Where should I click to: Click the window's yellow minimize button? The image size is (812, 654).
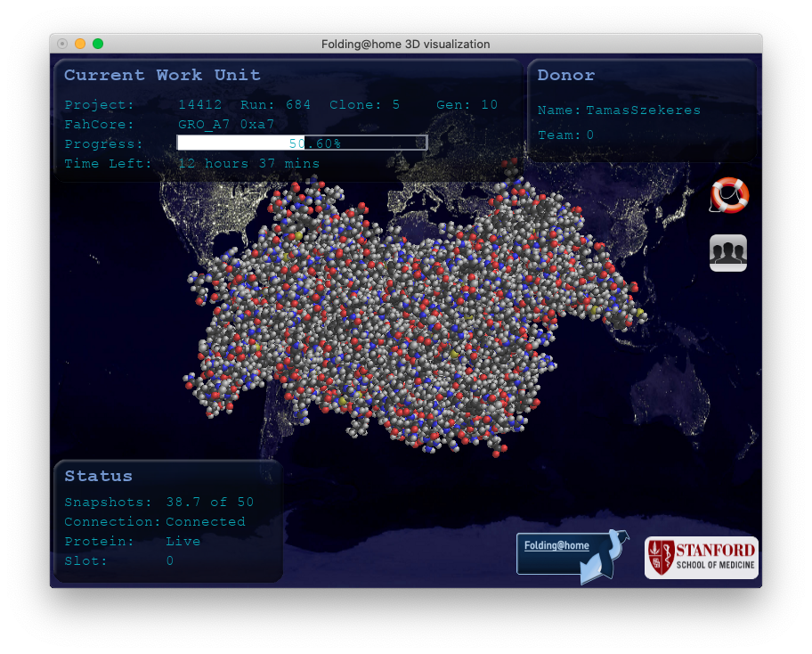click(x=80, y=44)
